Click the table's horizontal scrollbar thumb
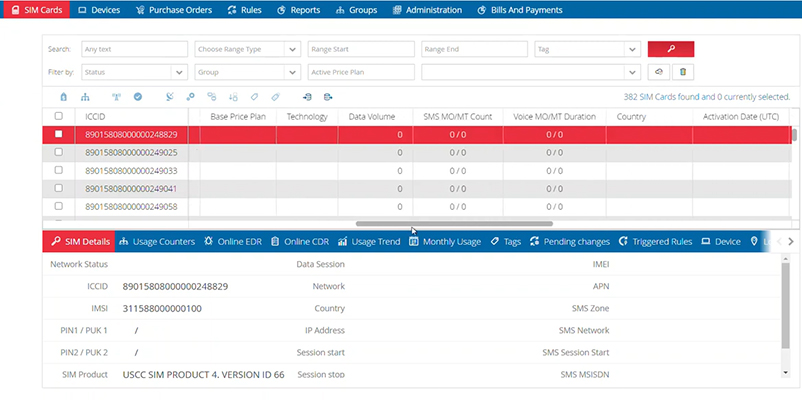Viewport: 802px width, 400px height. (454, 224)
